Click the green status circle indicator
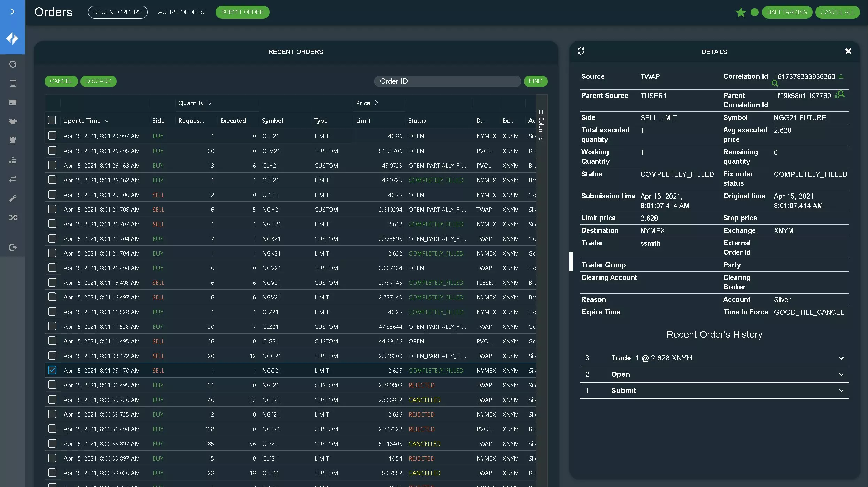The height and width of the screenshot is (487, 868). (754, 12)
